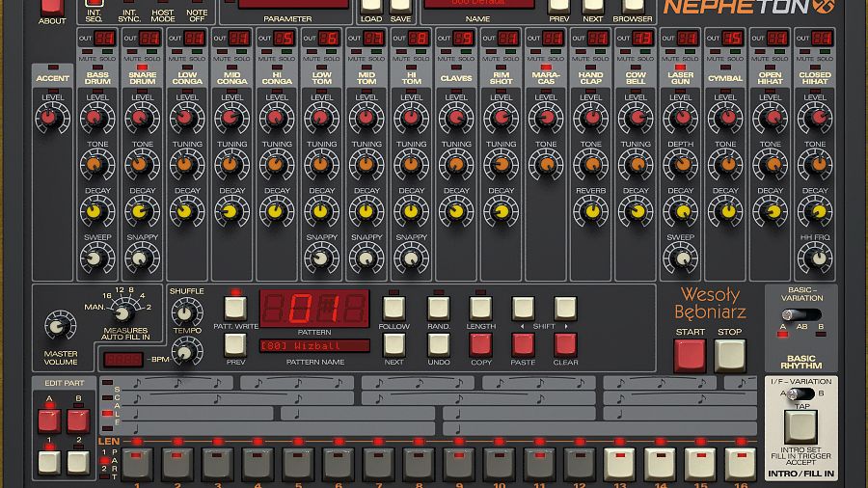Image resolution: width=868 pixels, height=488 pixels.
Task: Open the ABOUT red button
Action: 52,7
